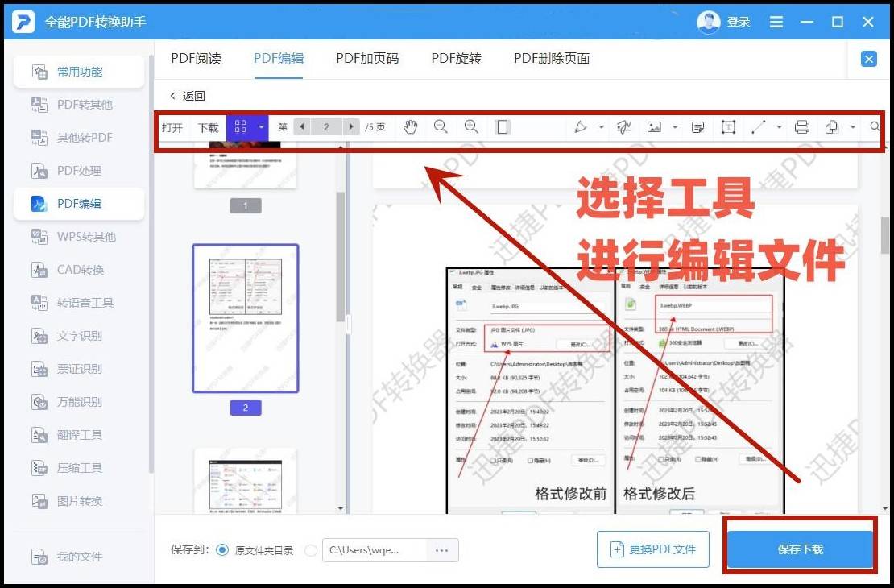Select the page copy tool icon

(x=831, y=126)
